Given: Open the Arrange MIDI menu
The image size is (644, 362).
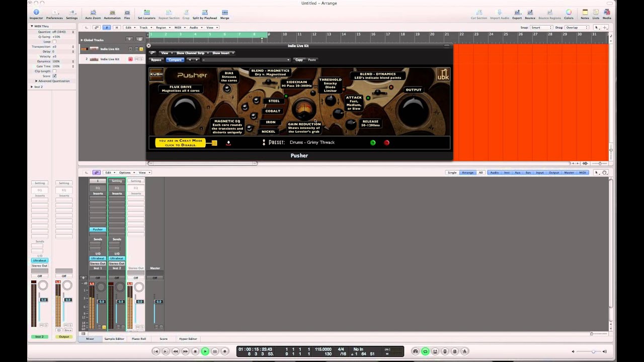Looking at the screenshot, I should [179, 28].
